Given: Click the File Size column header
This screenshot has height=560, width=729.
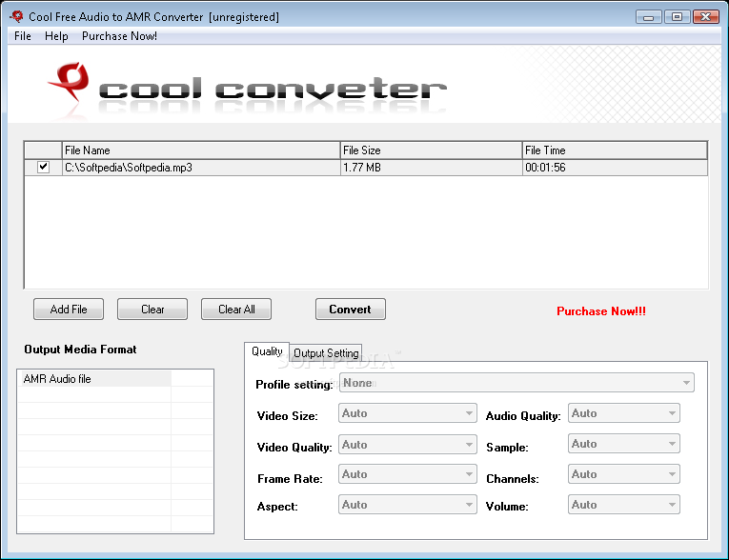Looking at the screenshot, I should point(431,150).
